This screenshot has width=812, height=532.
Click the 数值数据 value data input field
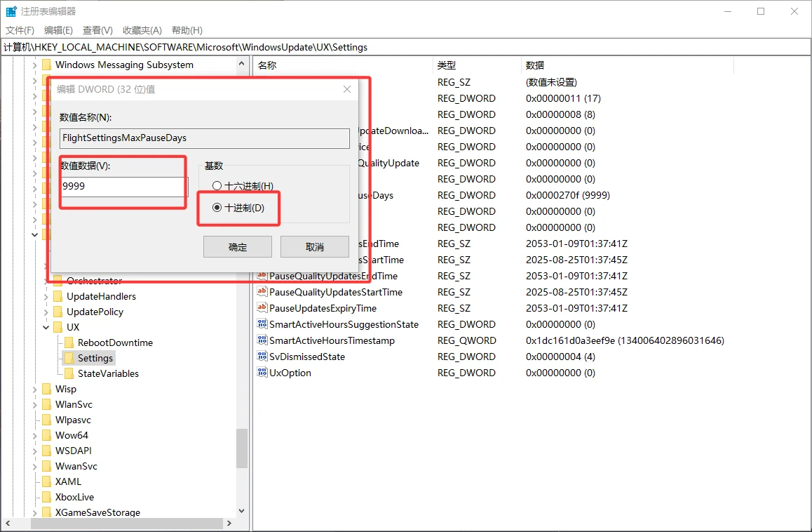point(124,187)
